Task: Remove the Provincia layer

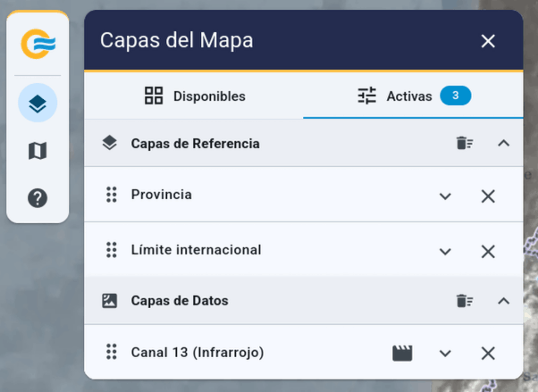Action: coord(488,196)
